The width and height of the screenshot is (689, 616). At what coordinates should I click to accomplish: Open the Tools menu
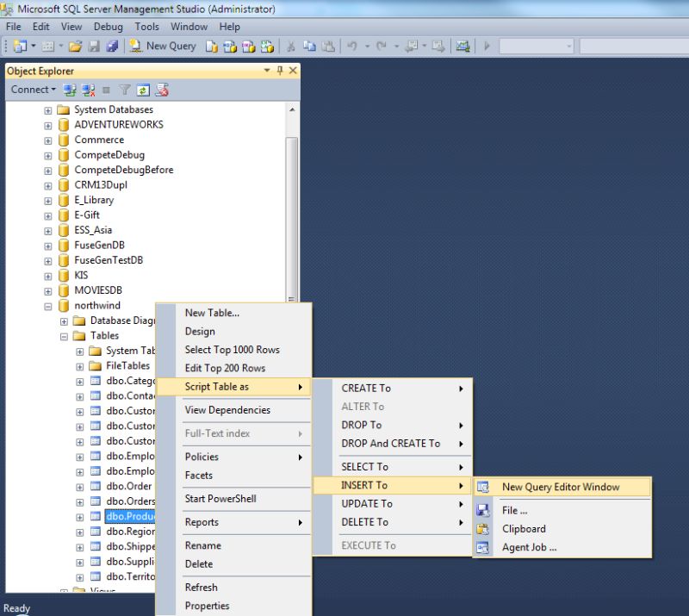tap(146, 27)
